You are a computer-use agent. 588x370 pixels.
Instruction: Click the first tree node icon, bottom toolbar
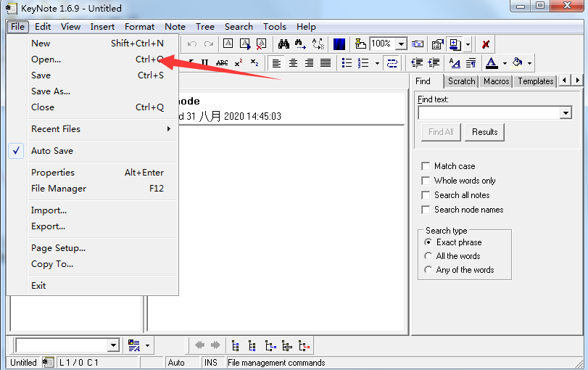(236, 345)
